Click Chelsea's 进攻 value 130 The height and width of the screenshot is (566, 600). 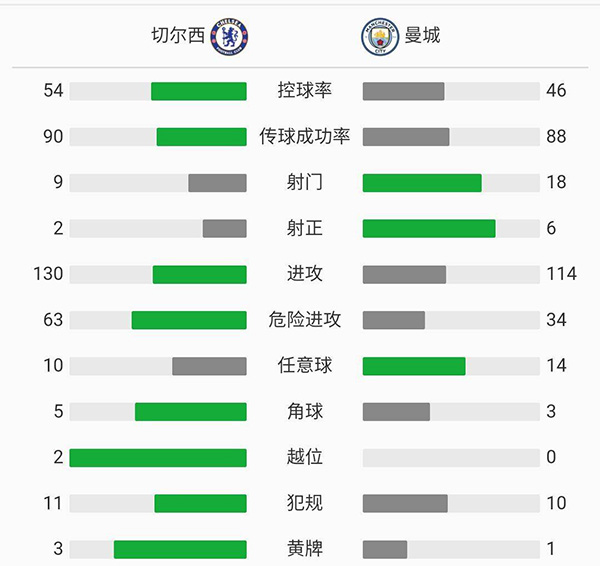point(47,274)
